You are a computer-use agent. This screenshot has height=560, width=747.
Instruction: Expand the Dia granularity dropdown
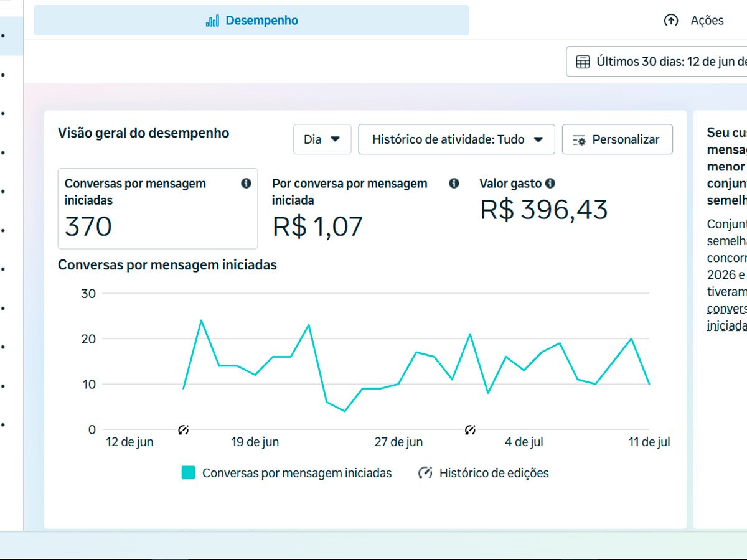322,139
